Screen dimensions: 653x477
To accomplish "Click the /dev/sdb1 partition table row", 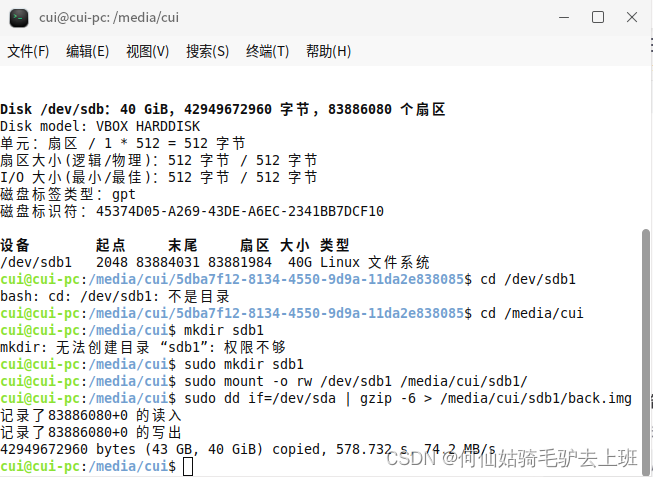I will pyautogui.click(x=214, y=262).
